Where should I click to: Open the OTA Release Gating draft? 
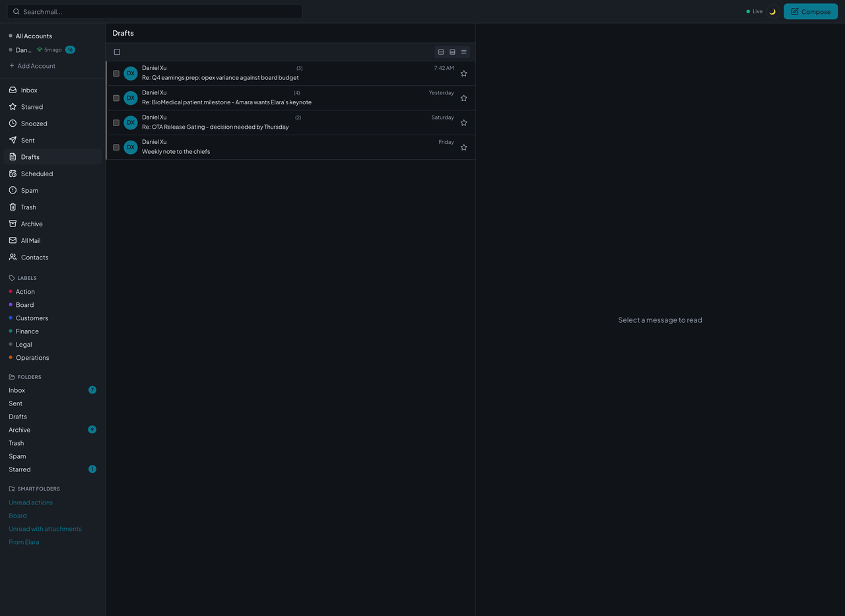290,123
